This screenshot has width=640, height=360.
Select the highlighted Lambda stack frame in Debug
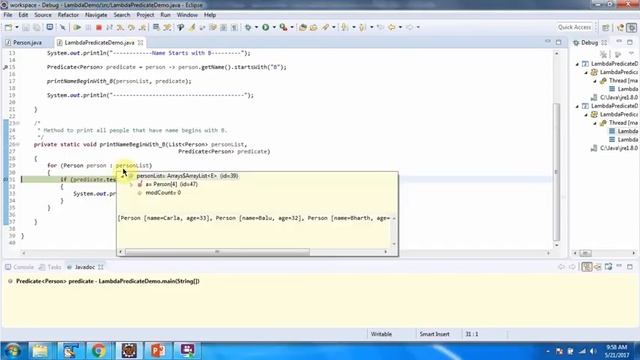click(x=624, y=131)
